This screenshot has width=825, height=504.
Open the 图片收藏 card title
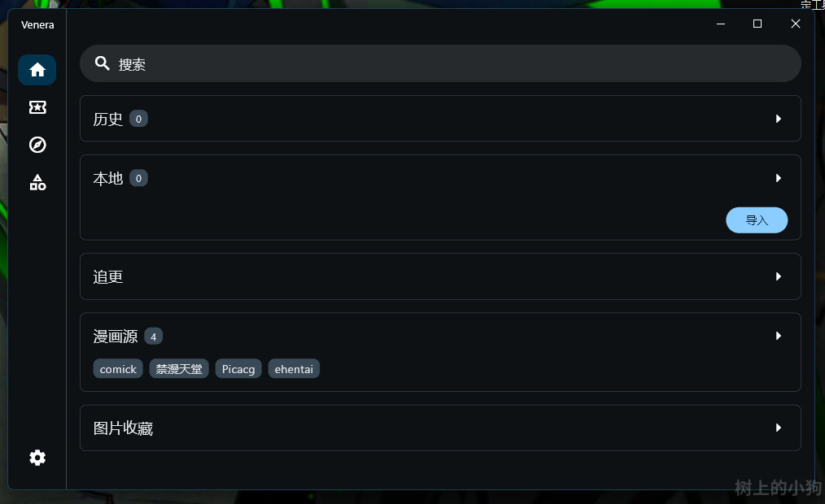123,428
